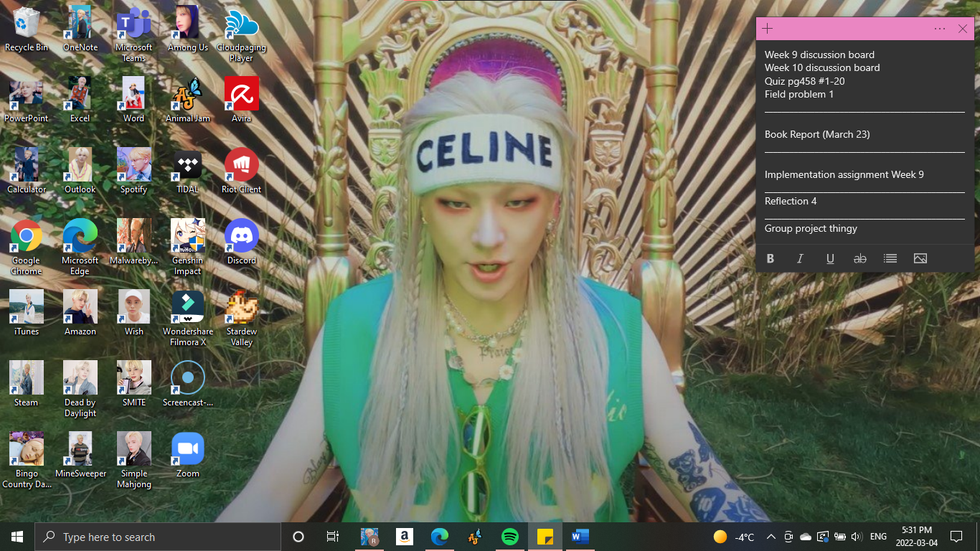Select the SMITE desktop shortcut

coord(134,384)
